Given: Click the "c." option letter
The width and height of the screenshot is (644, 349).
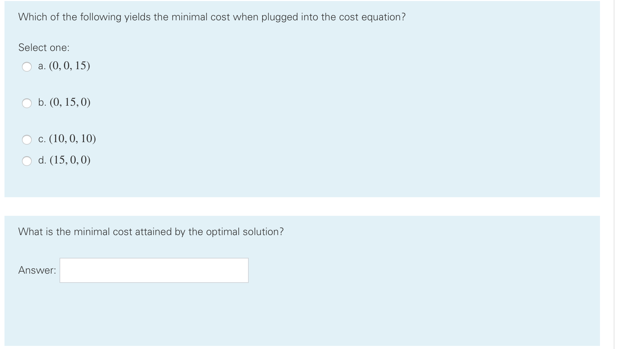Looking at the screenshot, I should (x=42, y=139).
